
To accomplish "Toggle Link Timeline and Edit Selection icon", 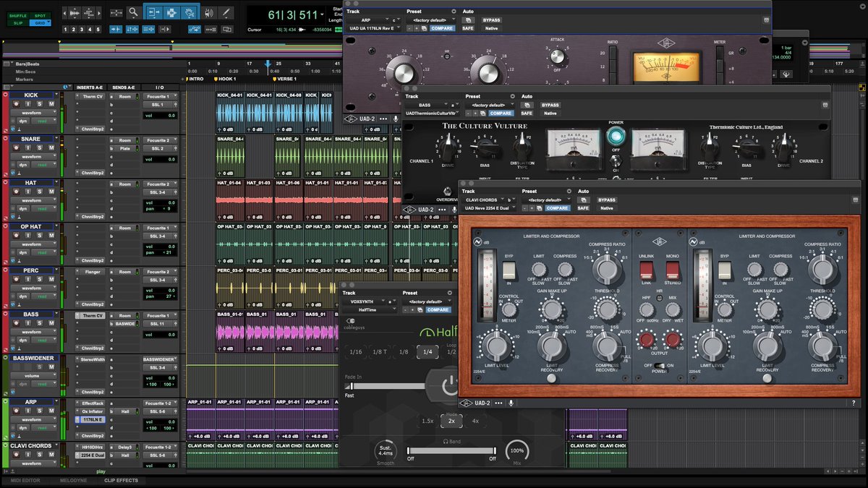I will coord(132,30).
